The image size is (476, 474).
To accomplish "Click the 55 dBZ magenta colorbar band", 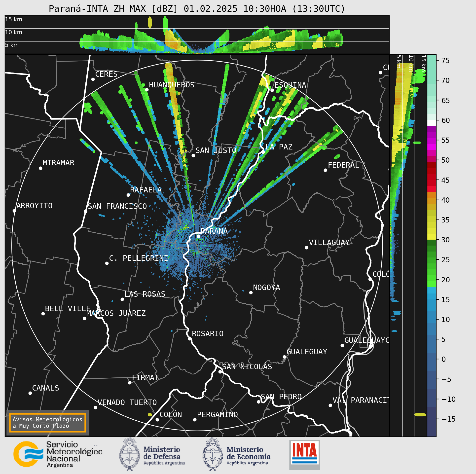I will tap(432, 141).
